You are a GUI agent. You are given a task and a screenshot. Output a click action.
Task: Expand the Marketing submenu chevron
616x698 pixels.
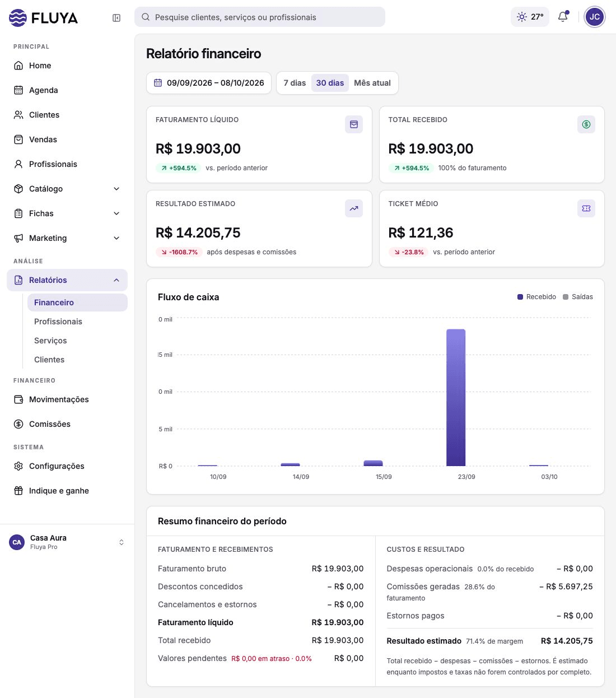(116, 238)
